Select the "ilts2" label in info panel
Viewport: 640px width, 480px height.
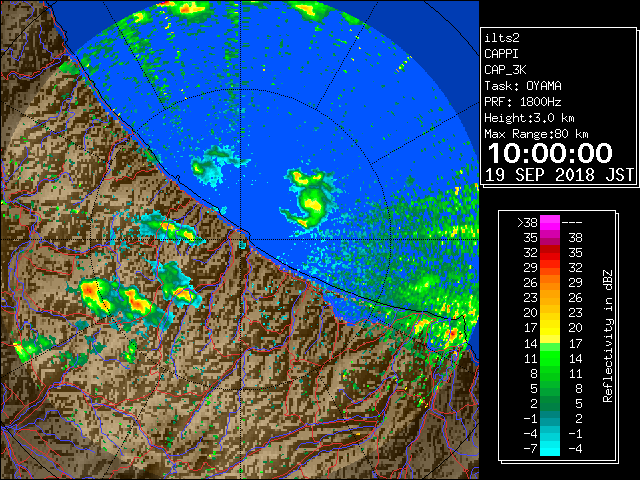pos(502,38)
